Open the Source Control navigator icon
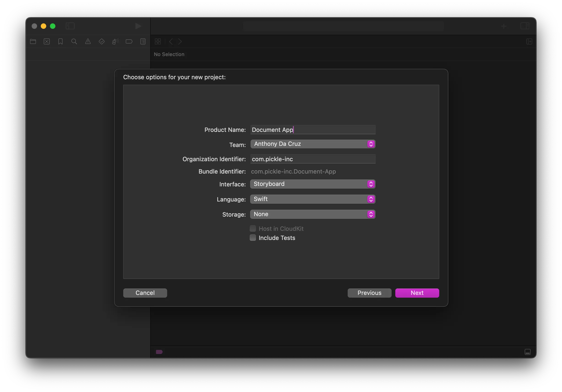562x392 pixels. [x=47, y=41]
